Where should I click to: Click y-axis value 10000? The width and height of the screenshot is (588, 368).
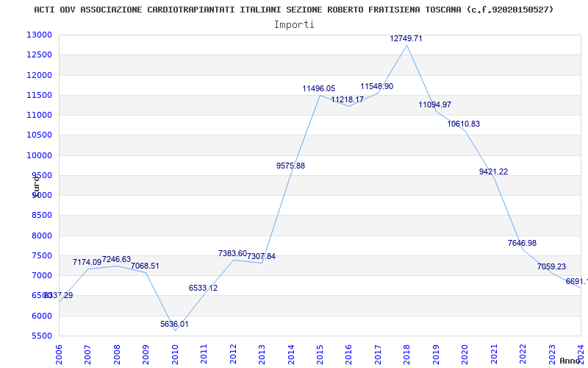coord(39,155)
